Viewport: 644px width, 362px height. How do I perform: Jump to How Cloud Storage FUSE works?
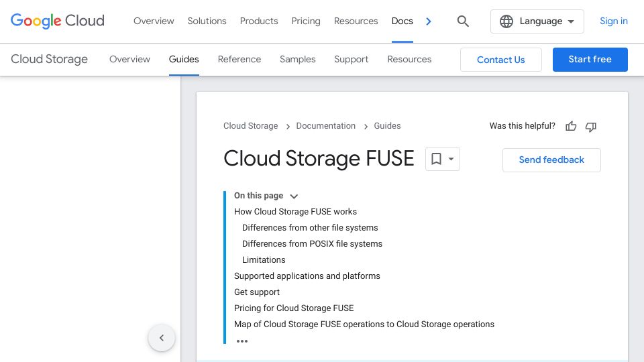(x=295, y=212)
